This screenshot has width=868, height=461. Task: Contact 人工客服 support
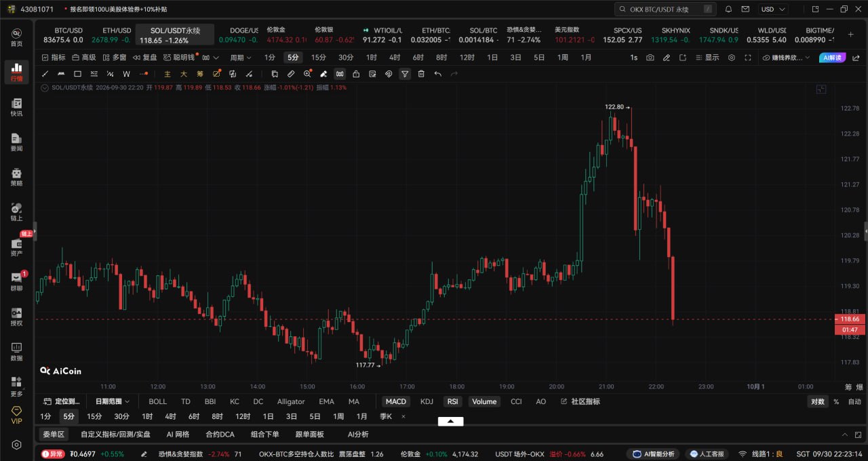[707, 454]
